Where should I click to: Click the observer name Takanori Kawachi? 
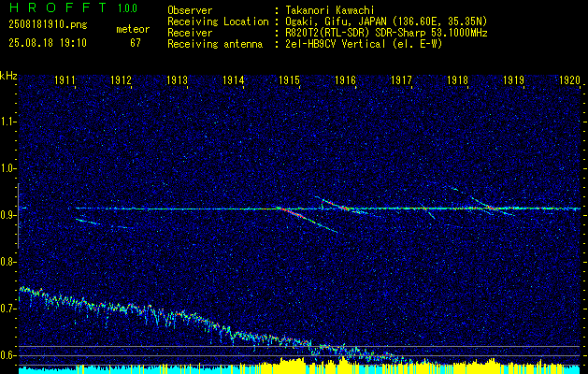(329, 10)
